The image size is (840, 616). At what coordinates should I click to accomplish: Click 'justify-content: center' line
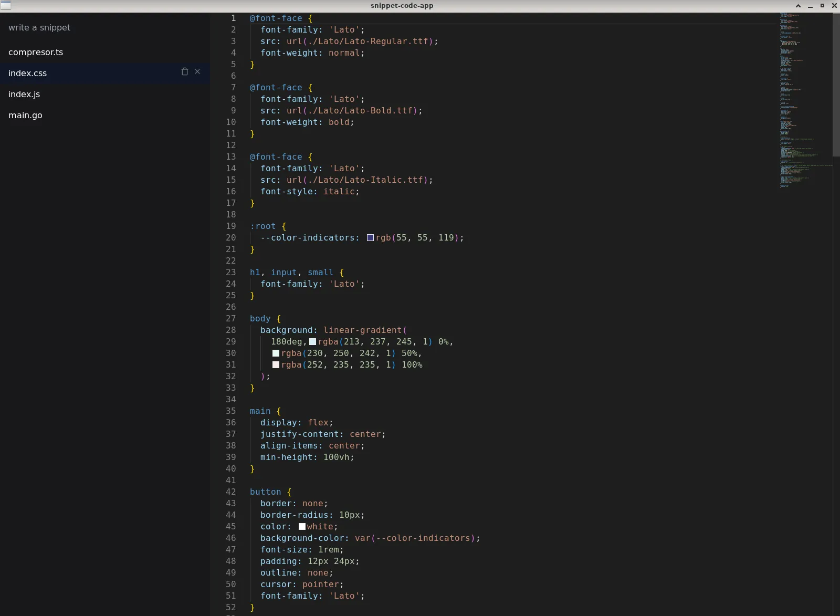pos(323,434)
